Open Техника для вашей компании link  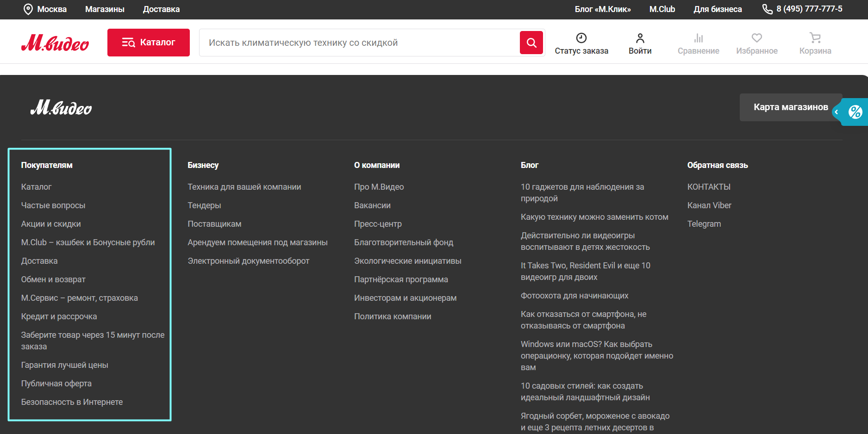click(x=244, y=187)
